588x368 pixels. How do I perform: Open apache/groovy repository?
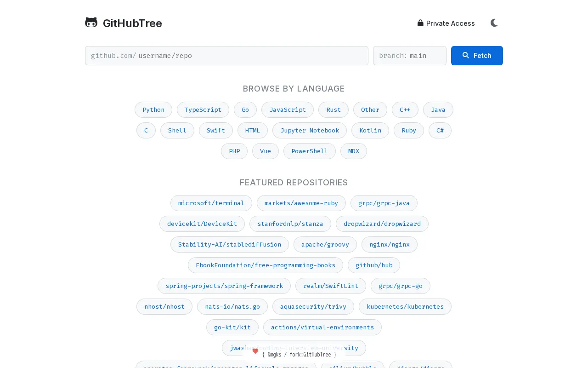click(x=325, y=244)
